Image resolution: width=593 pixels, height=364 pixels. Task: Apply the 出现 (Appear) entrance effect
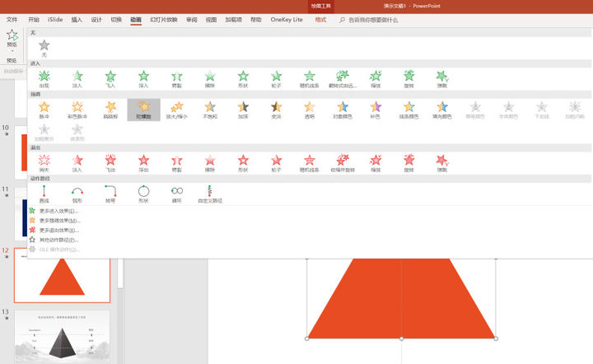click(44, 79)
